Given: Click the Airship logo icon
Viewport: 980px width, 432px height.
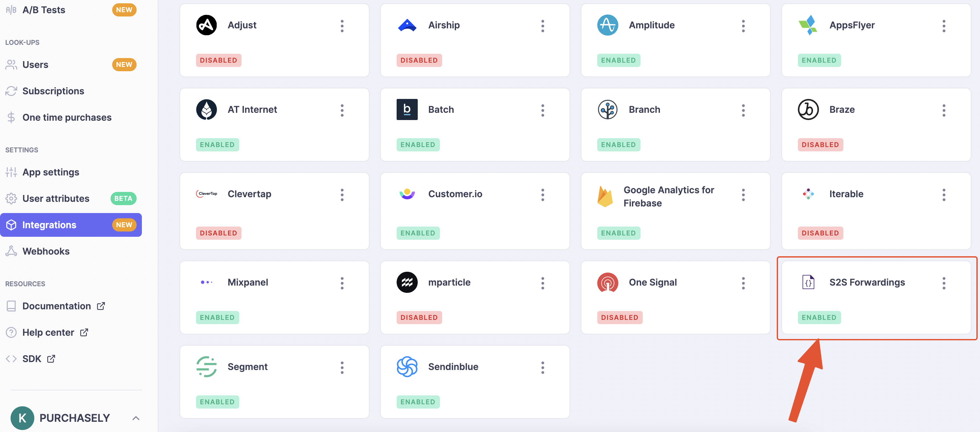Looking at the screenshot, I should pos(407,25).
